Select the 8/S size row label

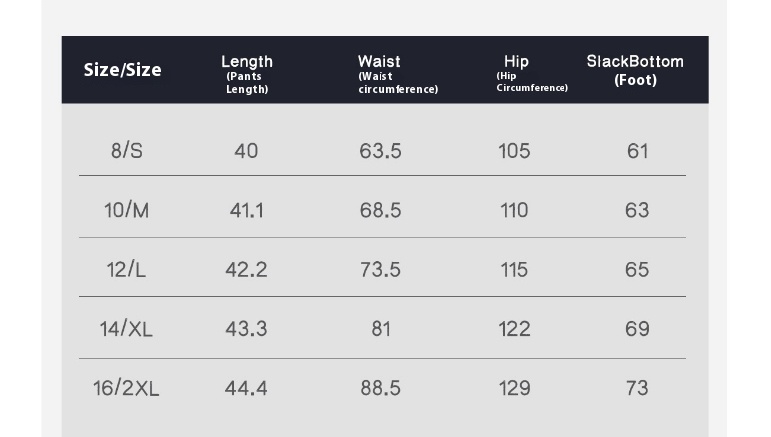(127, 150)
